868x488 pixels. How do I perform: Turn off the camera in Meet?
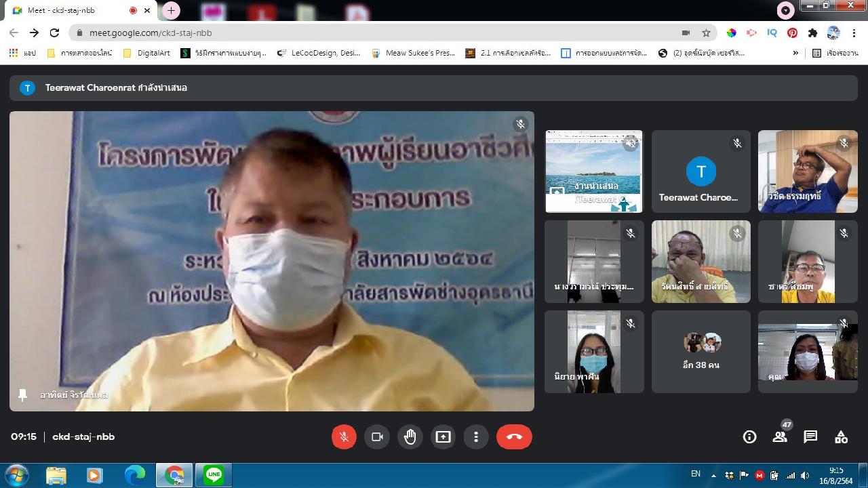[x=377, y=436]
